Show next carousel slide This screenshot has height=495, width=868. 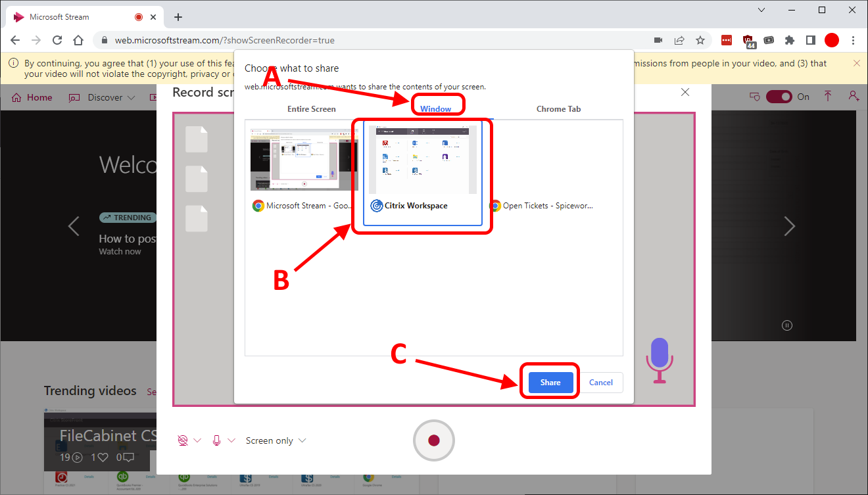point(790,226)
